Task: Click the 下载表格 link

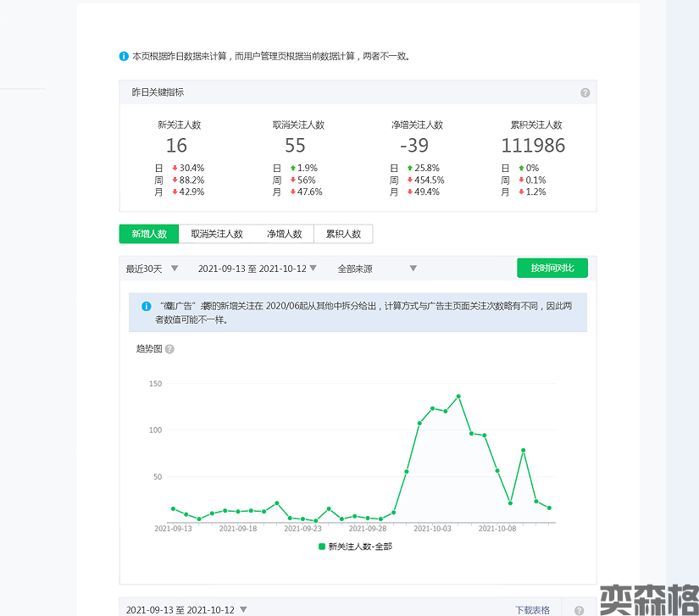Action: pos(532,610)
